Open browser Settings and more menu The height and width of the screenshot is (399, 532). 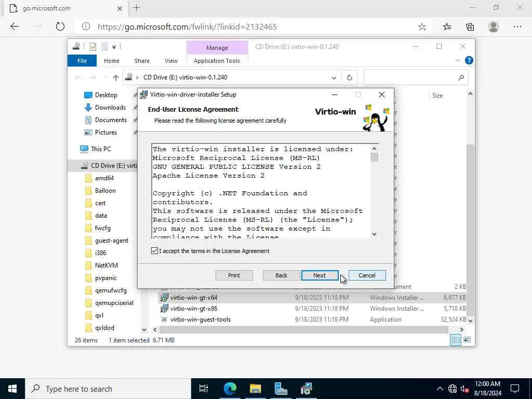coord(517,27)
